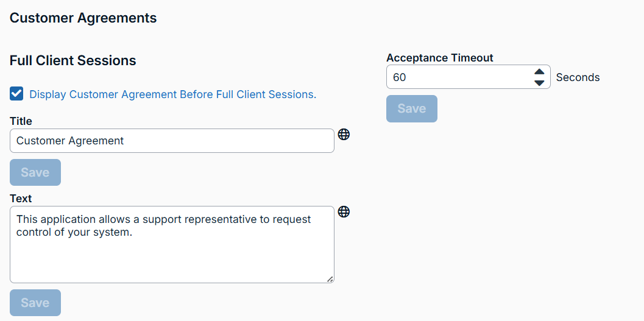Decrease Acceptance Timeout with down arrow
The image size is (644, 321).
pyautogui.click(x=539, y=83)
